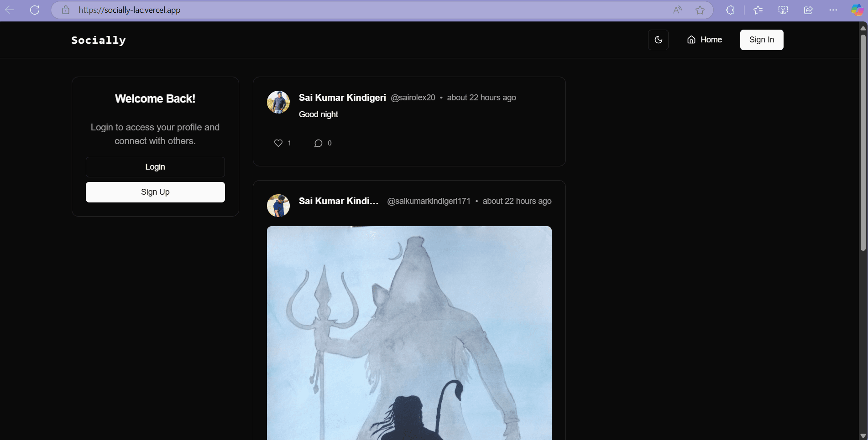Open the Shiva painting post image
Viewport: 868px width, 440px height.
pyautogui.click(x=409, y=333)
